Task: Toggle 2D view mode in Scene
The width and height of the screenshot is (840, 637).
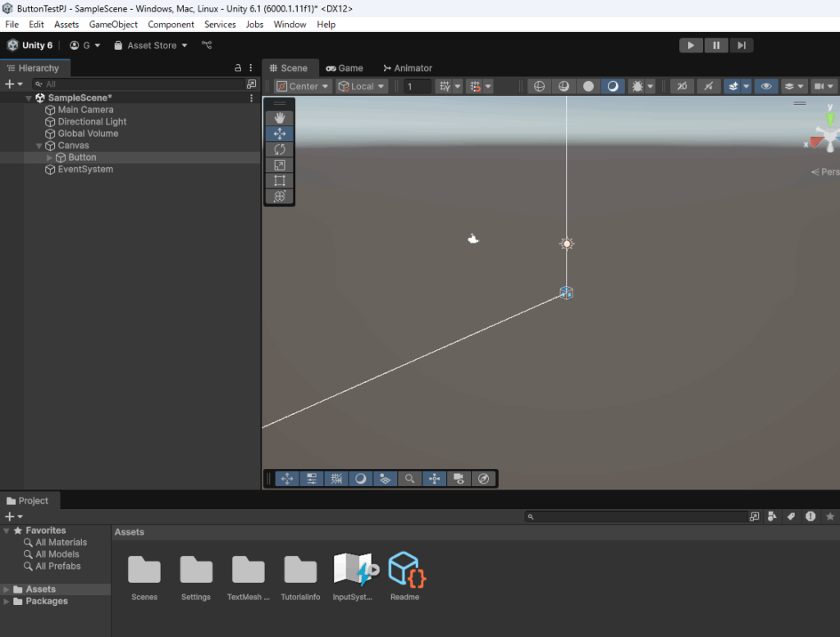Action: pyautogui.click(x=682, y=86)
